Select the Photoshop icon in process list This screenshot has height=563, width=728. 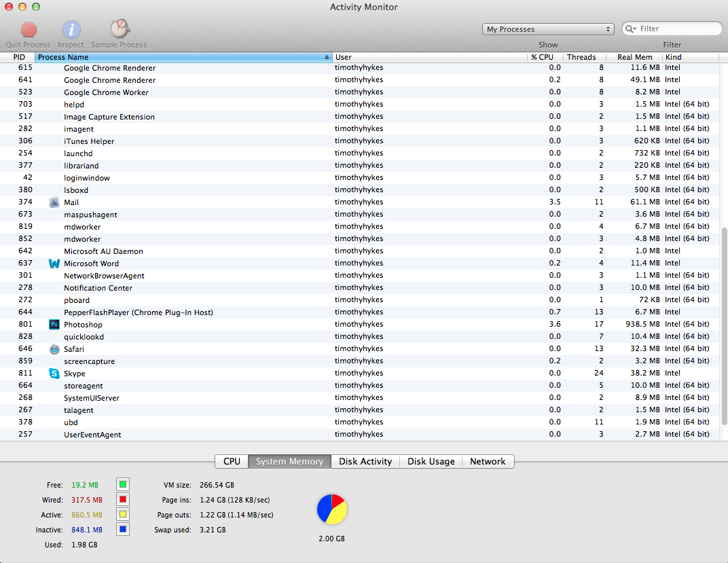tap(54, 325)
